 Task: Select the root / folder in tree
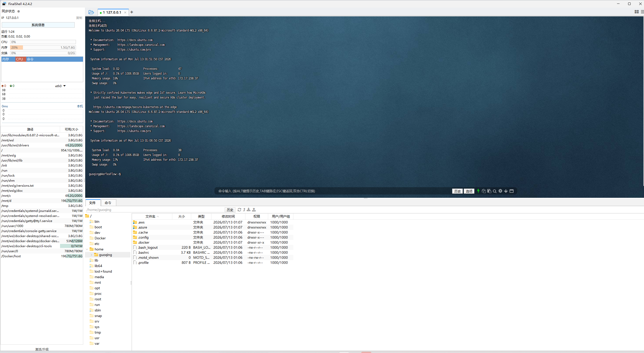click(x=89, y=216)
